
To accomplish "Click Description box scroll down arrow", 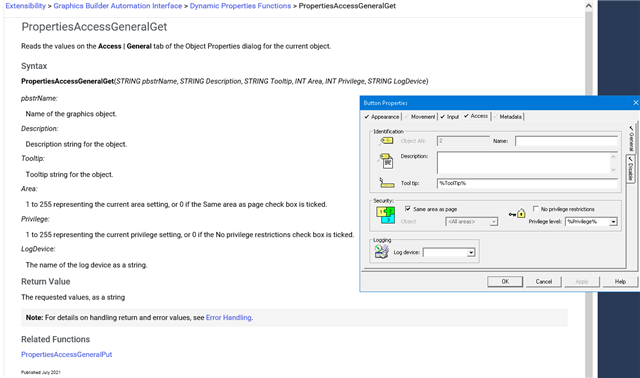I will (x=613, y=170).
